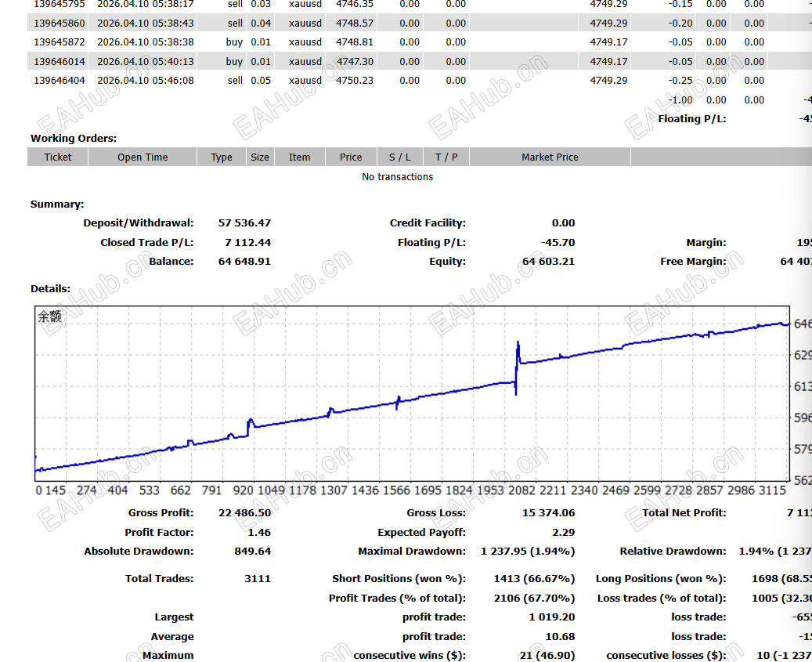This screenshot has width=812, height=662.
Task: Click size 0.05 in ticket 139646404 row
Action: (x=261, y=80)
